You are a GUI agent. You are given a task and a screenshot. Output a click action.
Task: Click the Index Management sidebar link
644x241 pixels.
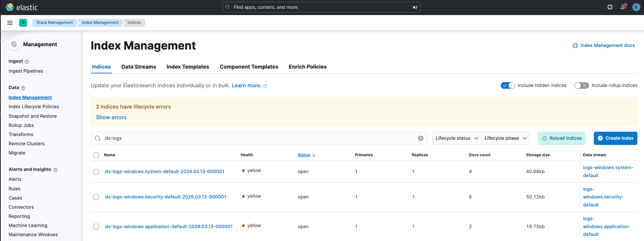[30, 98]
